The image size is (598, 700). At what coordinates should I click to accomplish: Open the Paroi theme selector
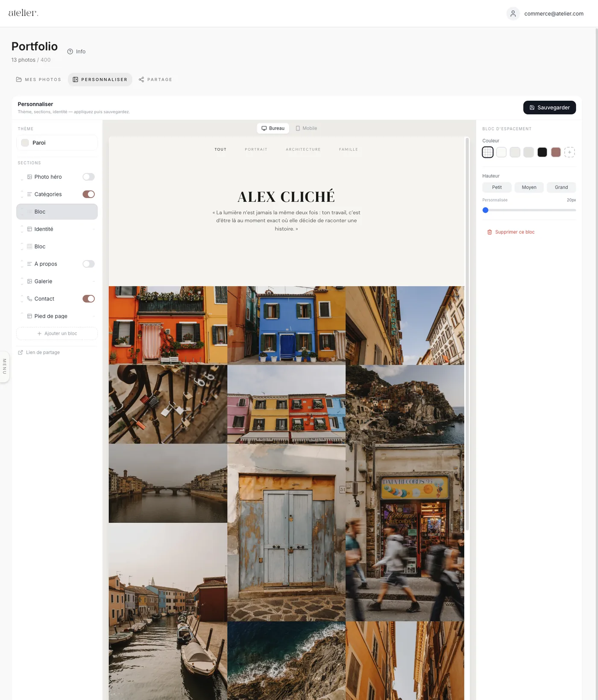coord(57,143)
